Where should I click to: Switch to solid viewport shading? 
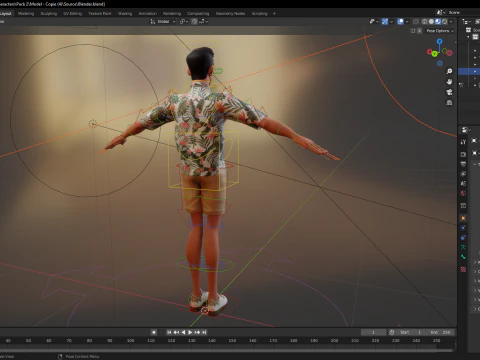tap(431, 22)
